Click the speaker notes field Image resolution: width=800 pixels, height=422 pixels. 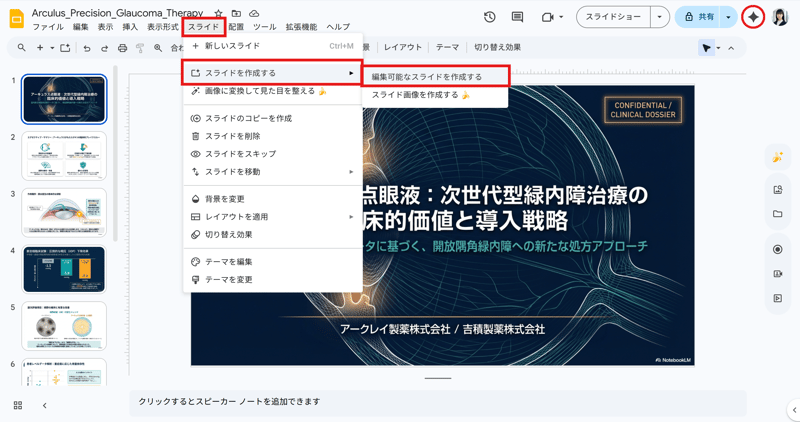pyautogui.click(x=438, y=402)
